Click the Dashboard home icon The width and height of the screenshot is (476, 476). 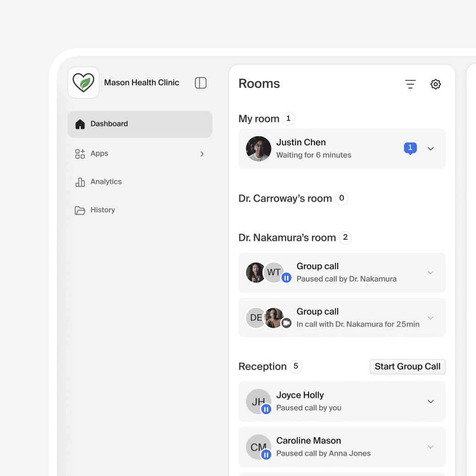[80, 124]
